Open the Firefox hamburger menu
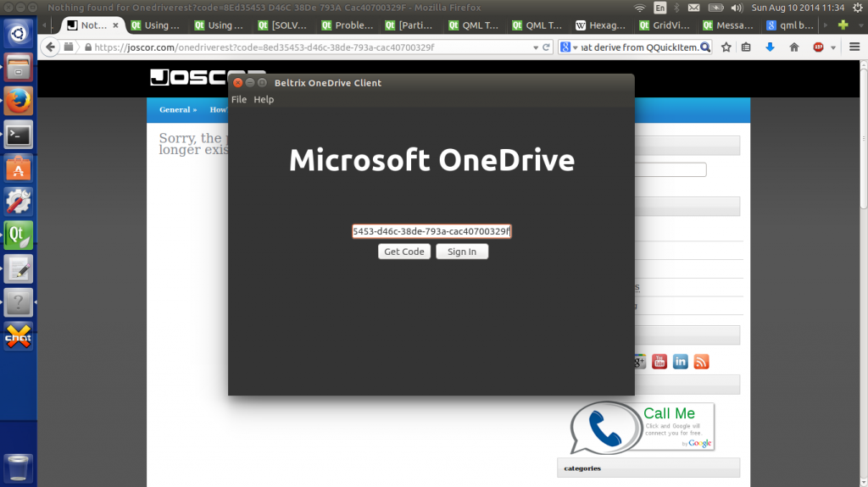Image resolution: width=868 pixels, height=487 pixels. [x=853, y=47]
